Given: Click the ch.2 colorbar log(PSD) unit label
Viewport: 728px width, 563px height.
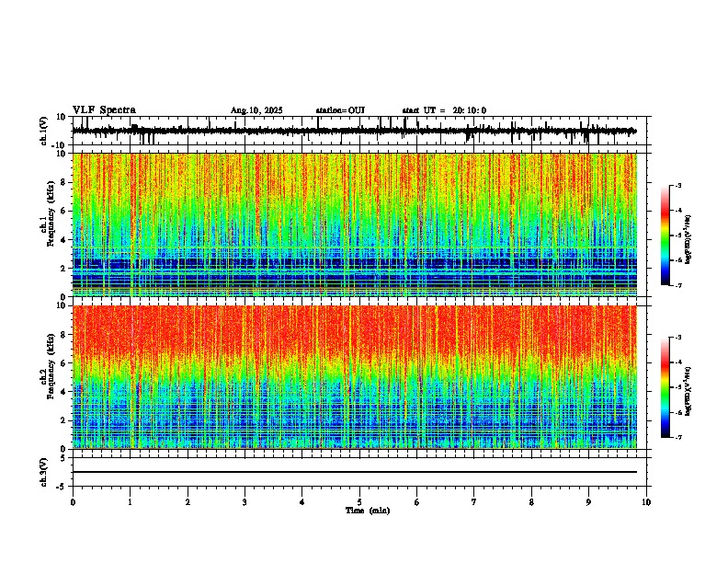Looking at the screenshot, I should 688,392.
